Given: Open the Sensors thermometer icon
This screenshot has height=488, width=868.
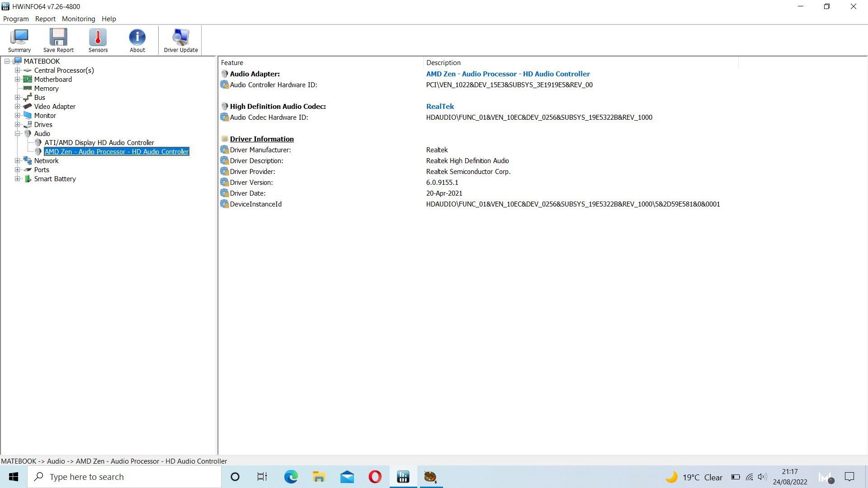Looking at the screenshot, I should point(98,41).
